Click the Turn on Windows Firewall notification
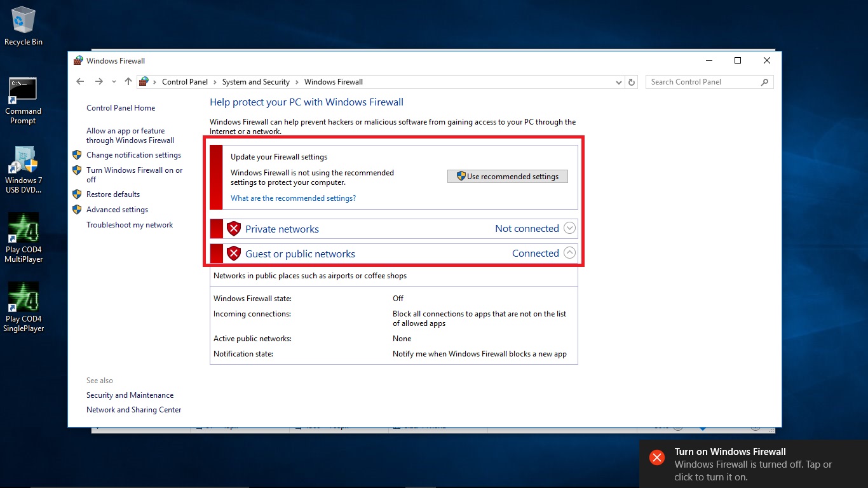Screen dimensions: 868x488 coord(754,464)
